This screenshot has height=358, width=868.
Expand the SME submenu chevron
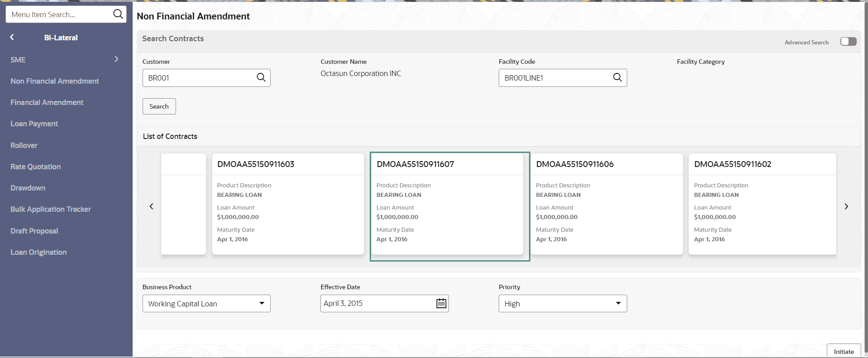tap(116, 59)
